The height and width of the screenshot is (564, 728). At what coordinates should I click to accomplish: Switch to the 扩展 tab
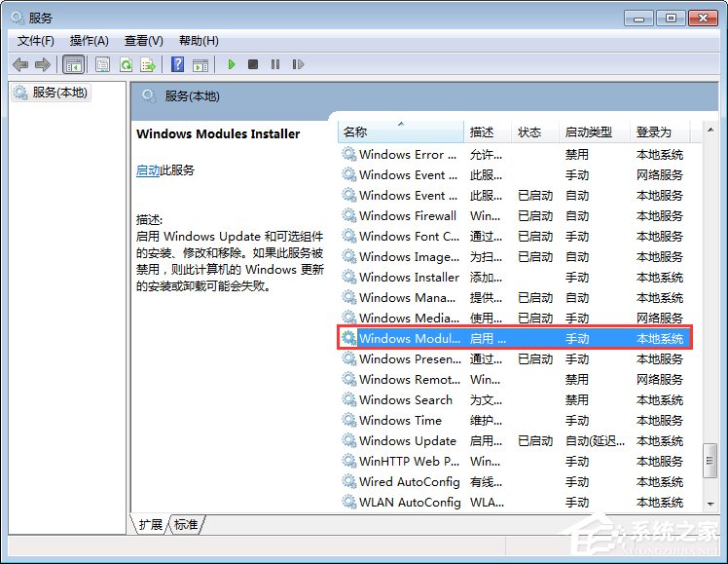150,524
